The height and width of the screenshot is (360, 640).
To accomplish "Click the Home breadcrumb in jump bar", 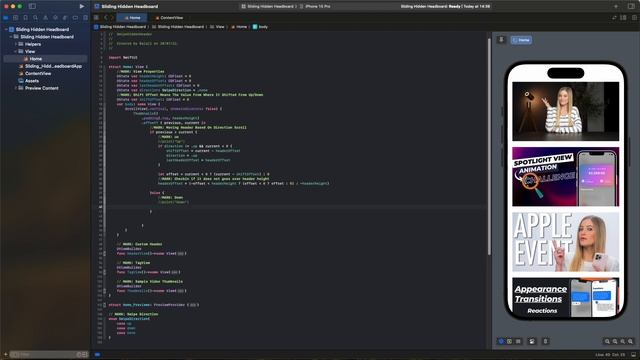I will point(239,27).
